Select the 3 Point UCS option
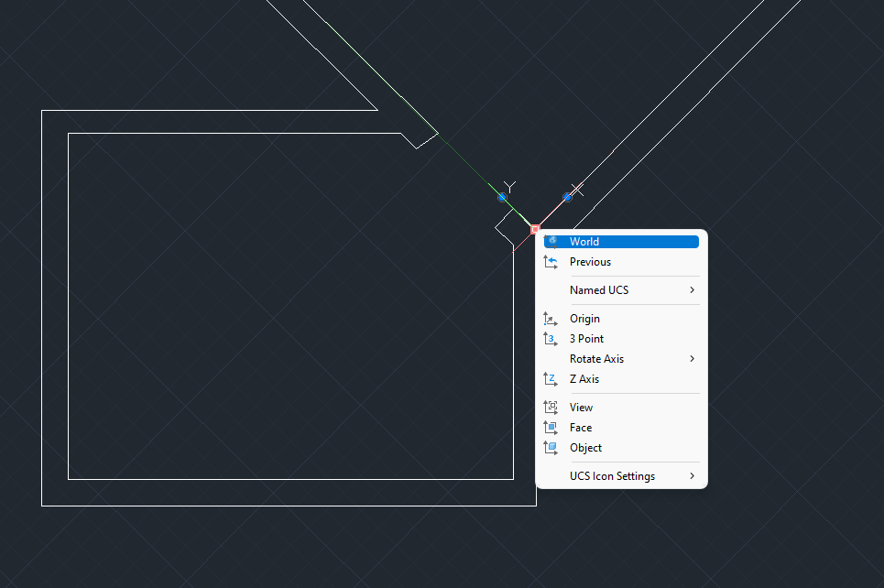The height and width of the screenshot is (588, 884). (621, 339)
